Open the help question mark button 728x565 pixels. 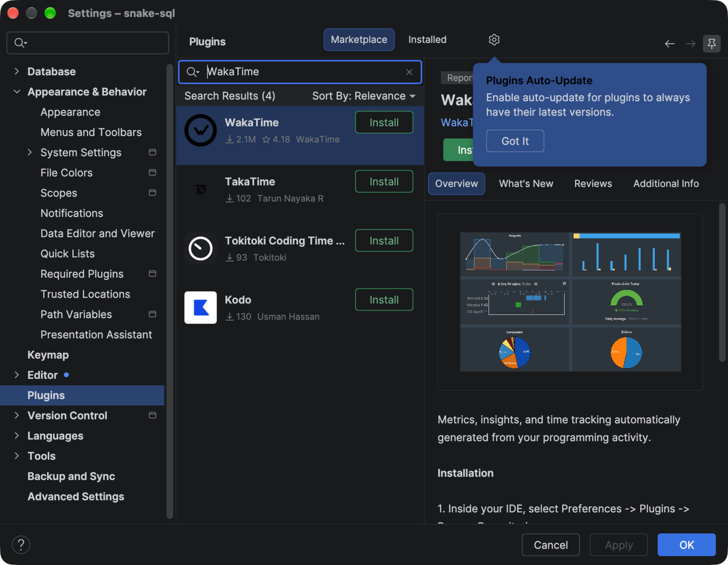[x=21, y=545]
